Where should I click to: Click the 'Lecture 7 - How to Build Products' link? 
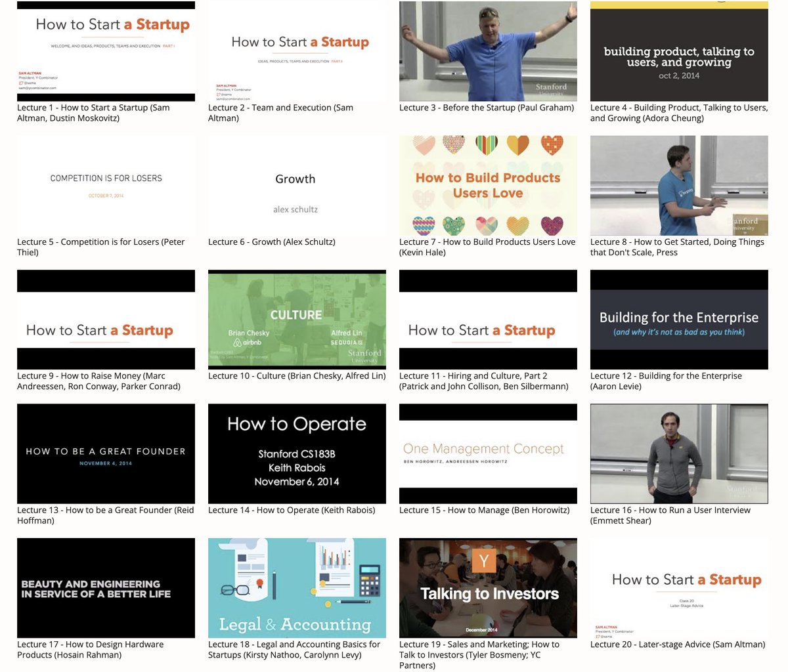(487, 247)
